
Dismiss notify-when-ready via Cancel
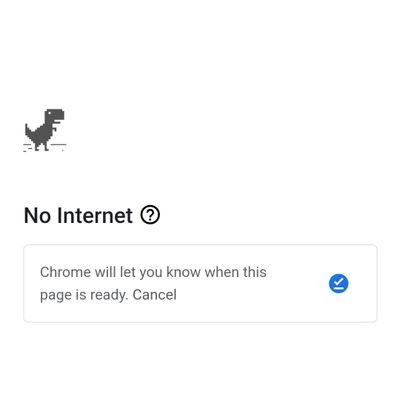(155, 295)
